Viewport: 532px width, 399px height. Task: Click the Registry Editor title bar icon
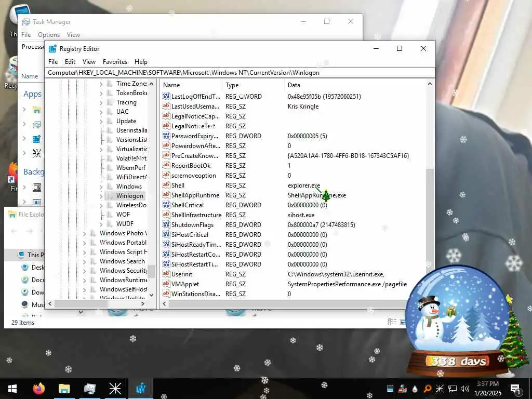(x=52, y=49)
